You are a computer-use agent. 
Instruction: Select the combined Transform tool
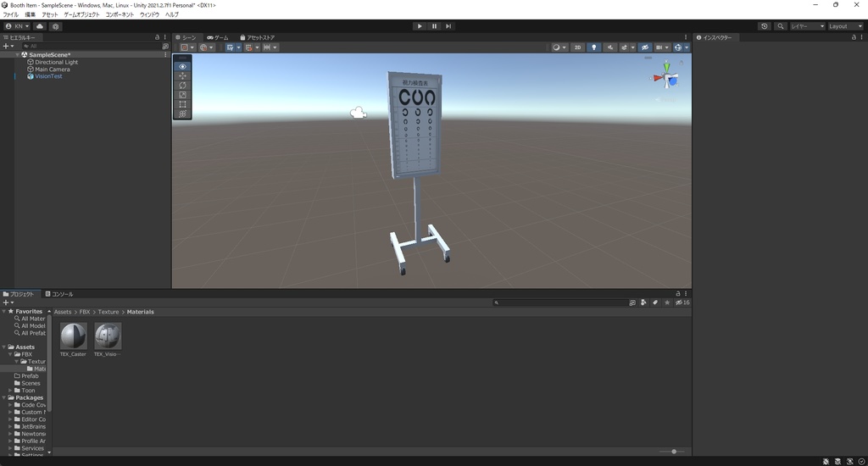tap(182, 114)
